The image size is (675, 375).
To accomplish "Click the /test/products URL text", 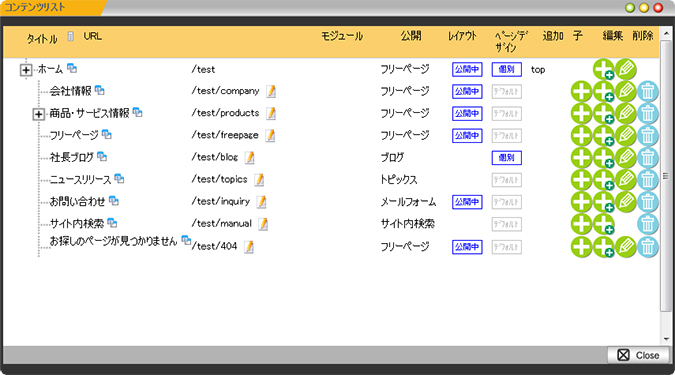I will pos(225,113).
